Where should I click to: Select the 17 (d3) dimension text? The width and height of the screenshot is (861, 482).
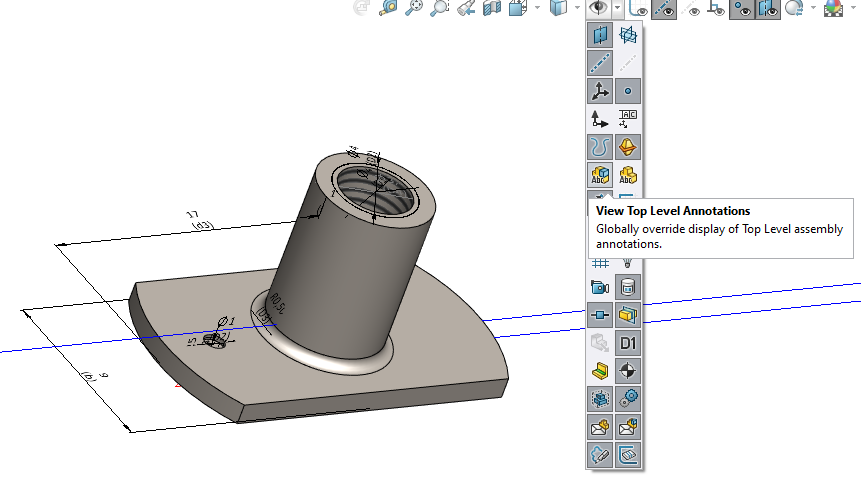198,220
